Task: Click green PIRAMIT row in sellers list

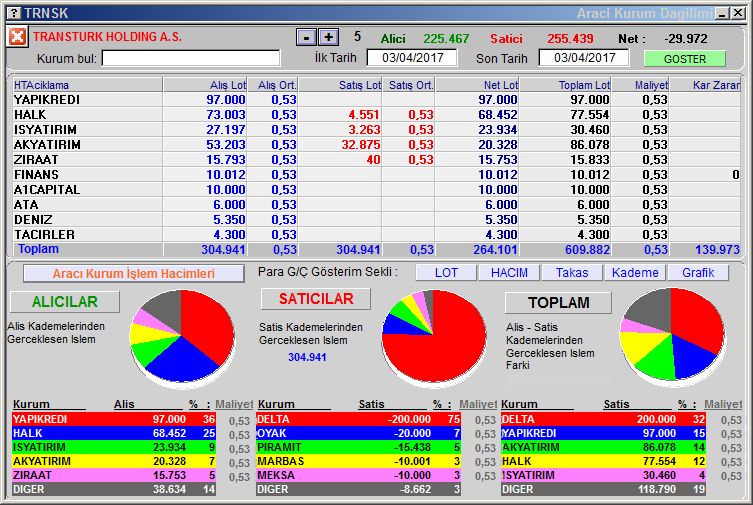Action: pos(358,447)
